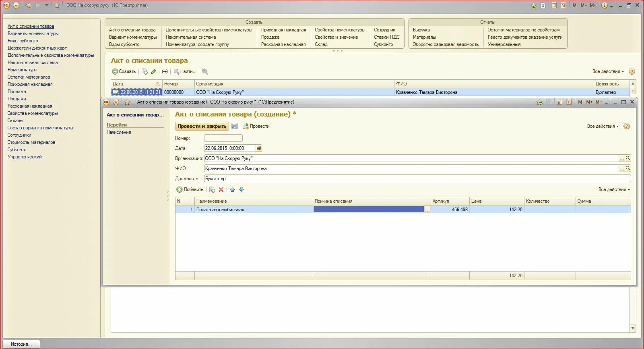Go back with the left arrow in main window

28,5
